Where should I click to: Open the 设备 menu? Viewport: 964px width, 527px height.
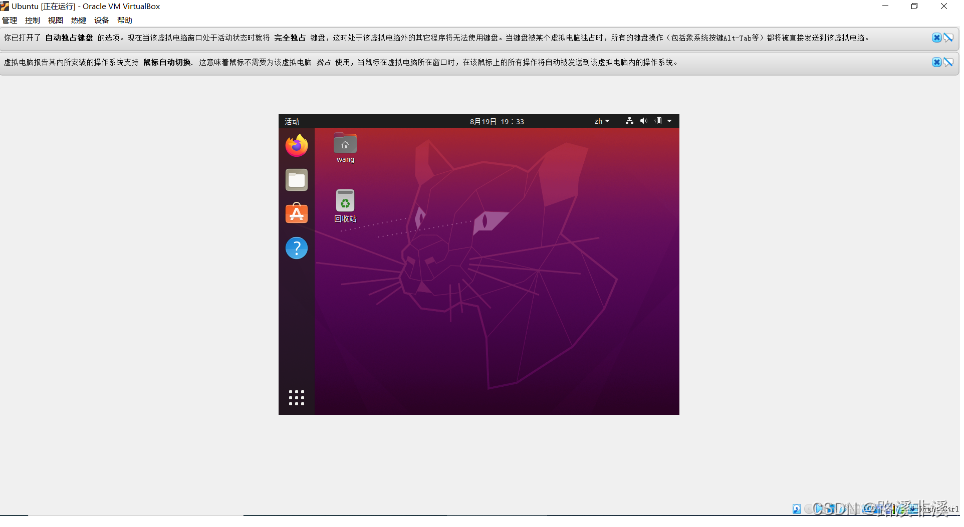click(101, 20)
